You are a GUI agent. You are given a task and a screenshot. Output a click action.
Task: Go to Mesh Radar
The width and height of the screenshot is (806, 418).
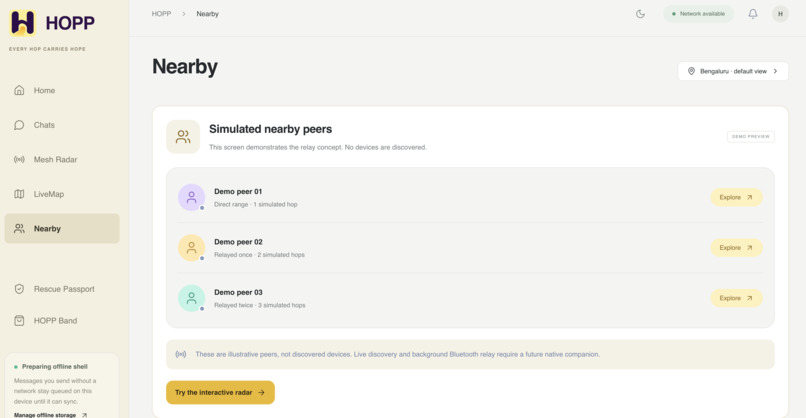click(62, 159)
